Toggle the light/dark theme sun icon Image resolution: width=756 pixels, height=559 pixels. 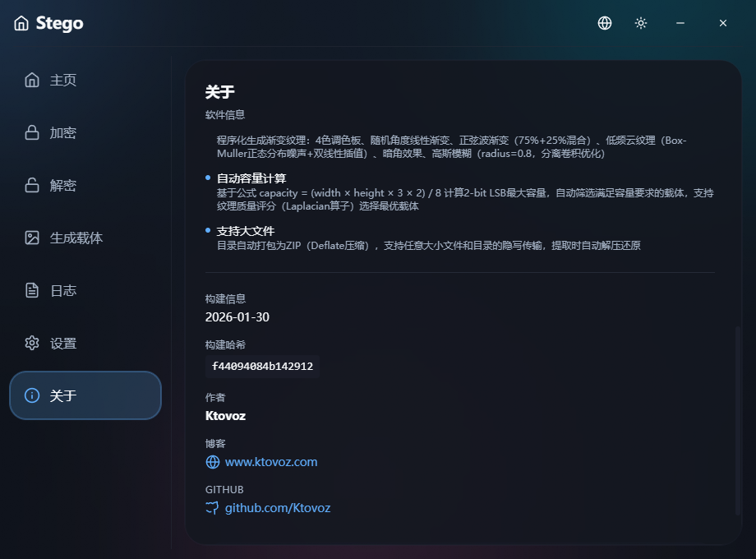(x=641, y=23)
